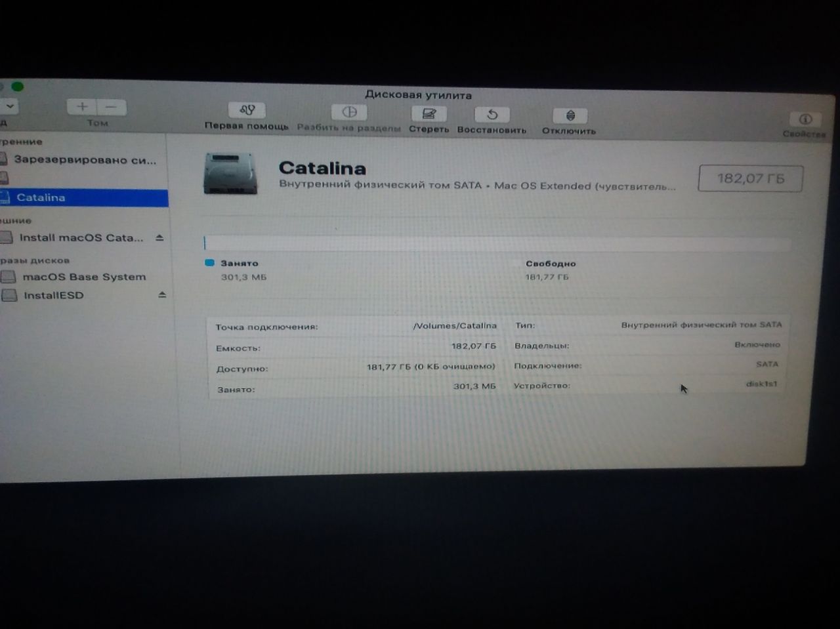Click the disk usage bar
The height and width of the screenshot is (629, 840).
coord(497,243)
